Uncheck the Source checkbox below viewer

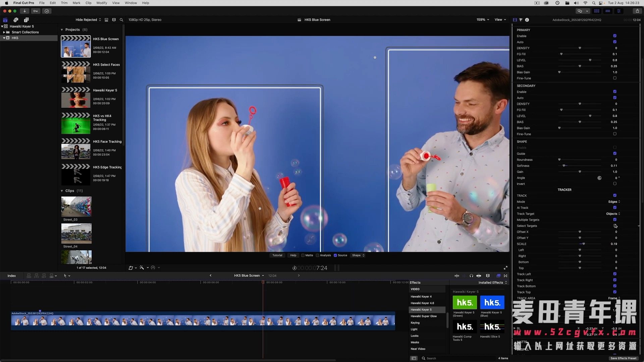(335, 255)
